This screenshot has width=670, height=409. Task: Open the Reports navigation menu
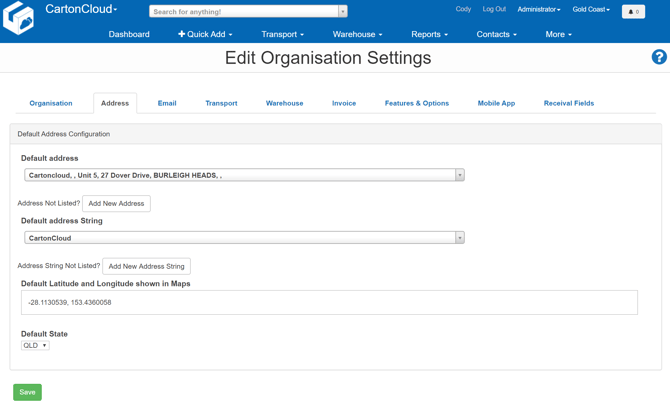tap(429, 34)
